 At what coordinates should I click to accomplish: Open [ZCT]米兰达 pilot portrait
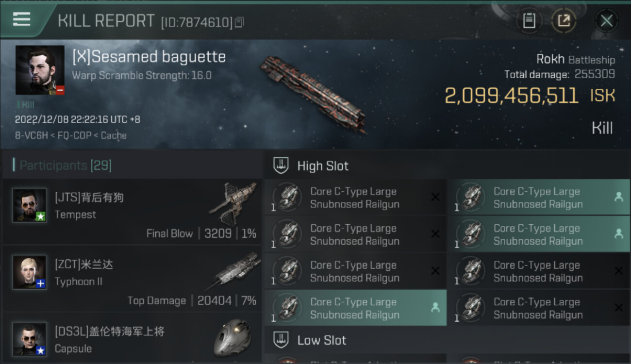[x=30, y=272]
